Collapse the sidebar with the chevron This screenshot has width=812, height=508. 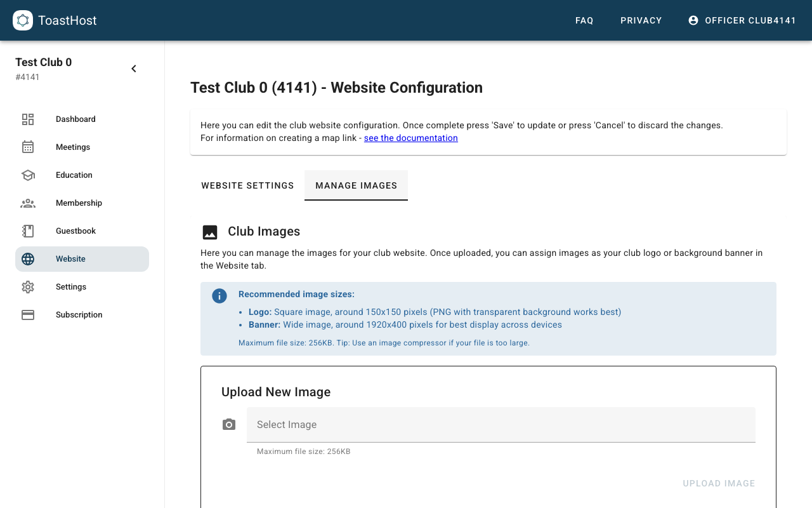(133, 68)
